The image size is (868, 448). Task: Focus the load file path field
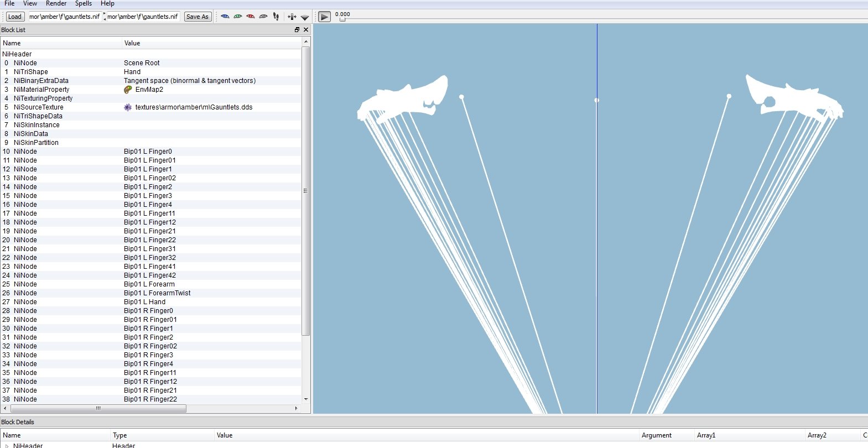65,17
